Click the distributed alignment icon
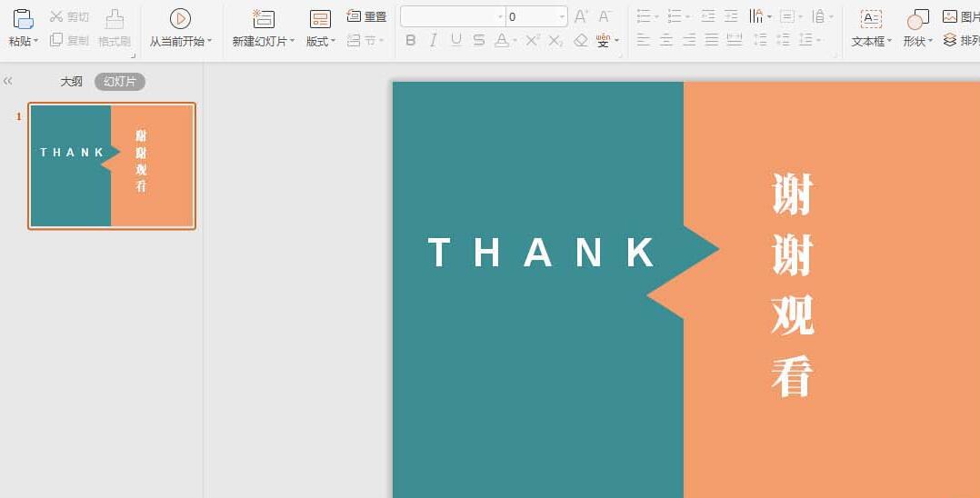 (x=735, y=41)
